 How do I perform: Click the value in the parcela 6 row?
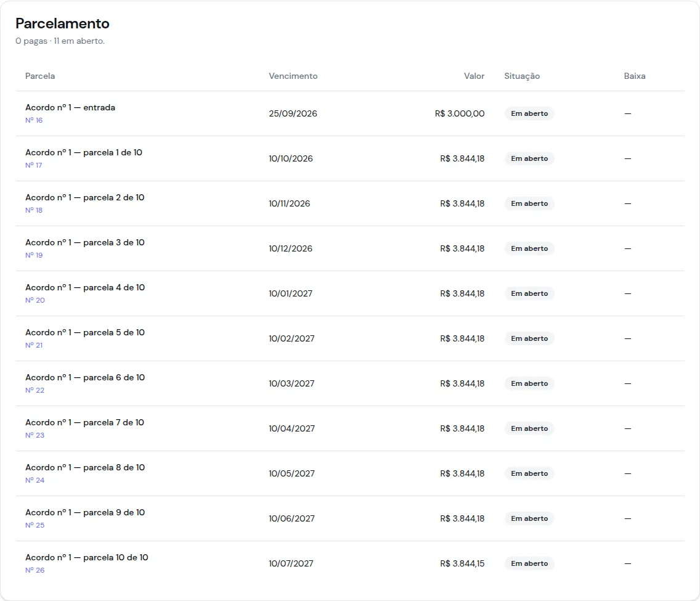point(463,383)
